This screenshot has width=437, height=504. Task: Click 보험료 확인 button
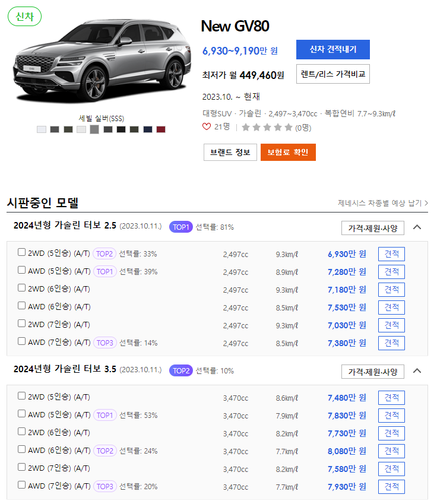point(288,152)
